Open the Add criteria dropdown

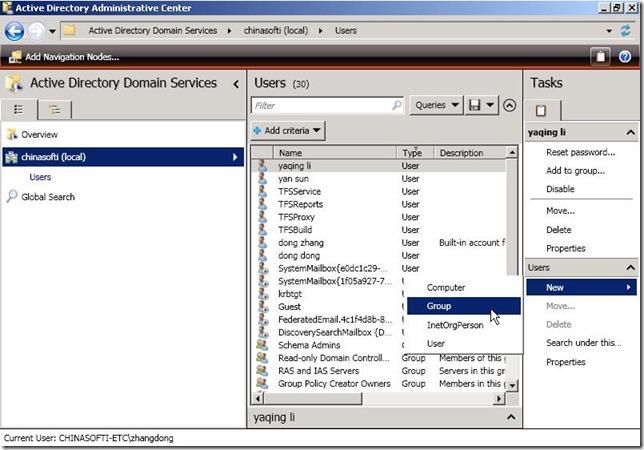click(x=288, y=131)
